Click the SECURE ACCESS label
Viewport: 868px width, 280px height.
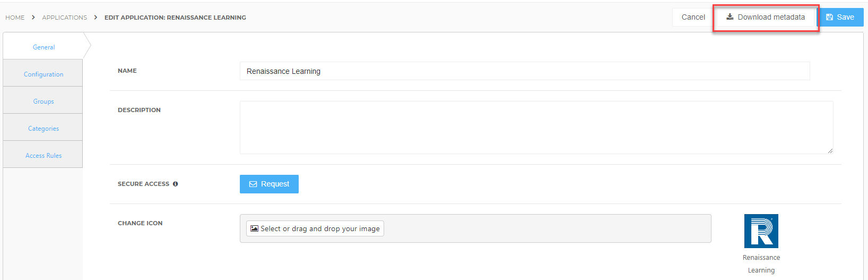[x=143, y=184]
